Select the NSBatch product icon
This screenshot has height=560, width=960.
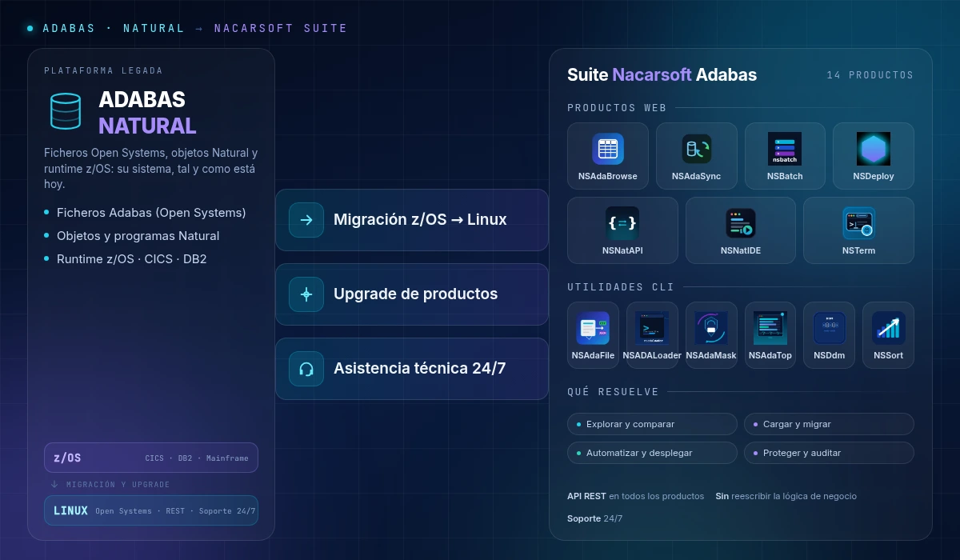coord(785,149)
